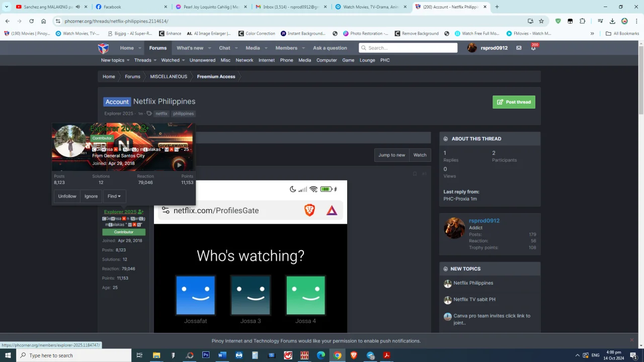Viewport: 644px width, 362px height.
Task: Open Microsoft Word from the taskbar
Action: (222, 355)
